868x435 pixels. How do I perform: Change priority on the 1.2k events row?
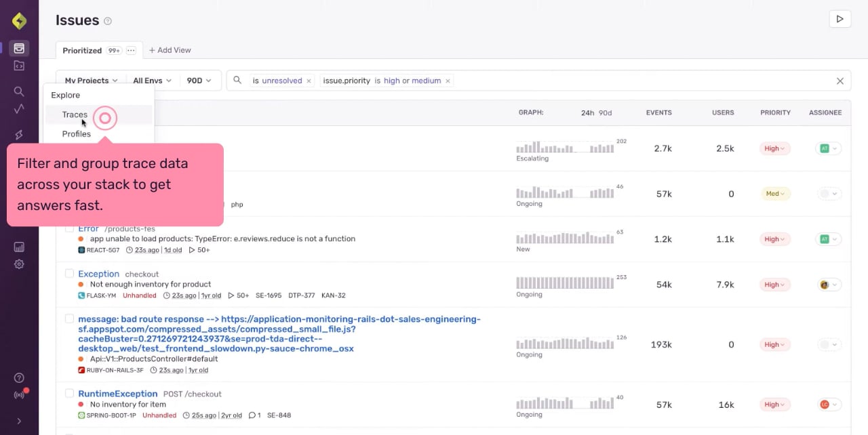coord(774,239)
